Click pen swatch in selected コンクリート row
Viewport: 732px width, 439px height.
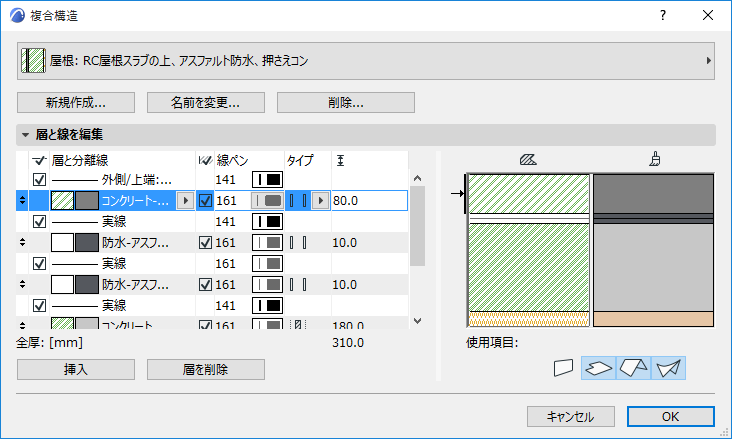[267, 201]
